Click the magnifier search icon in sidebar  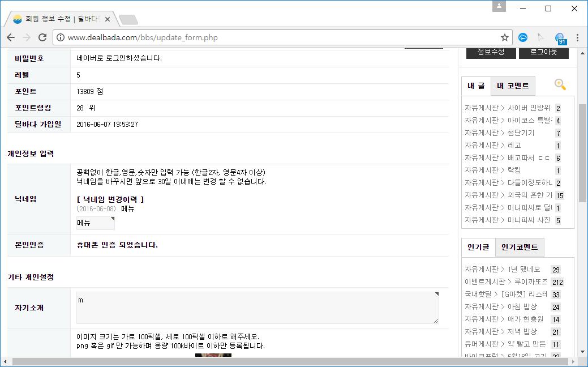click(560, 85)
